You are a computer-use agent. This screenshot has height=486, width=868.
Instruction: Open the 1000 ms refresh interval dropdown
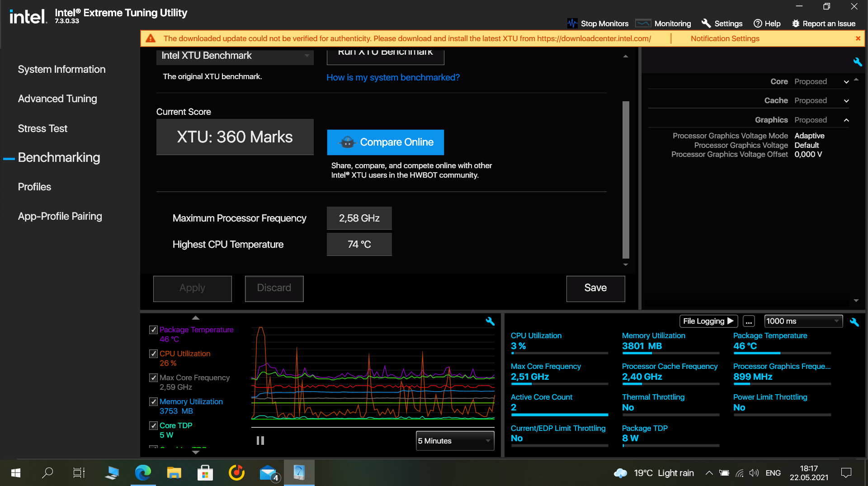803,321
